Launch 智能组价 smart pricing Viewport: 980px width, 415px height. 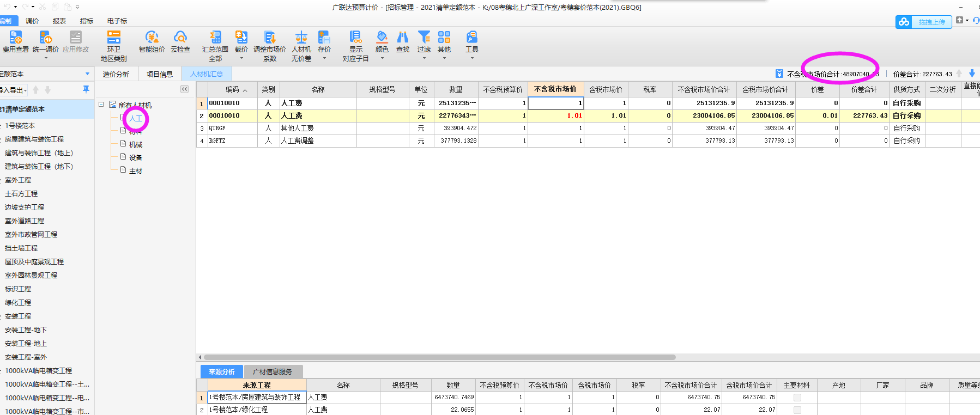coord(152,42)
